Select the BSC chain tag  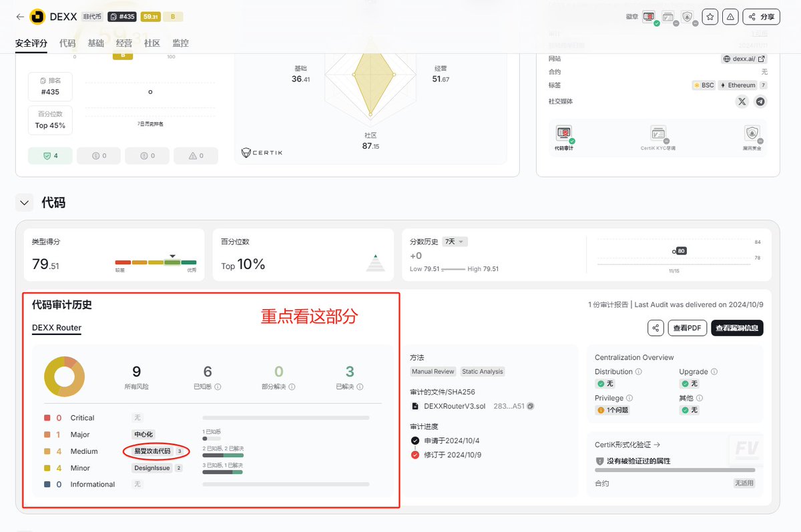tap(704, 85)
